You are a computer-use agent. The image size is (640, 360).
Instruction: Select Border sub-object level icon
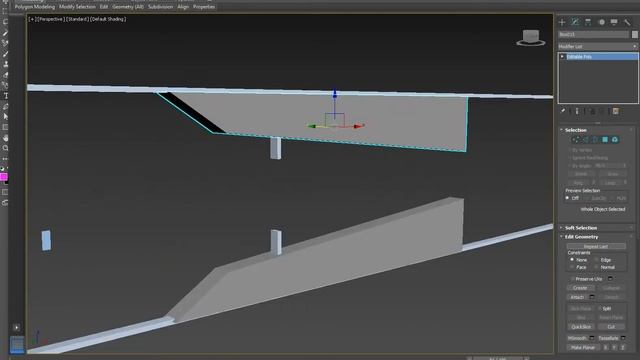click(595, 140)
